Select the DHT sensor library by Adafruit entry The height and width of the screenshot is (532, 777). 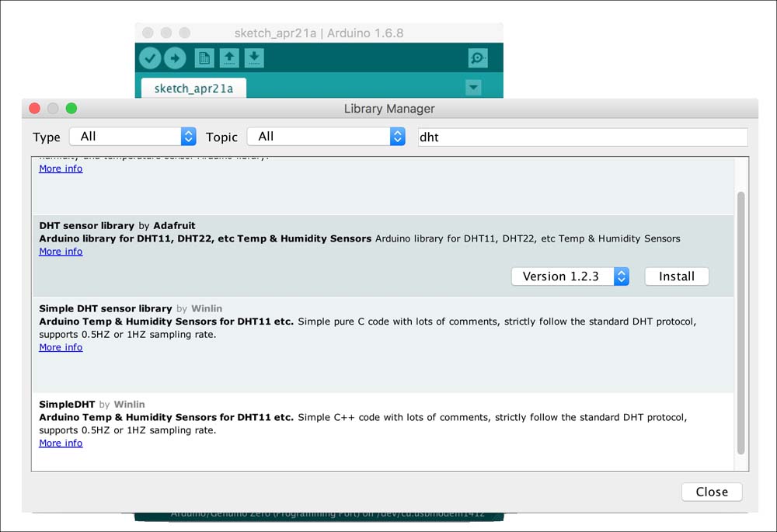(383, 256)
